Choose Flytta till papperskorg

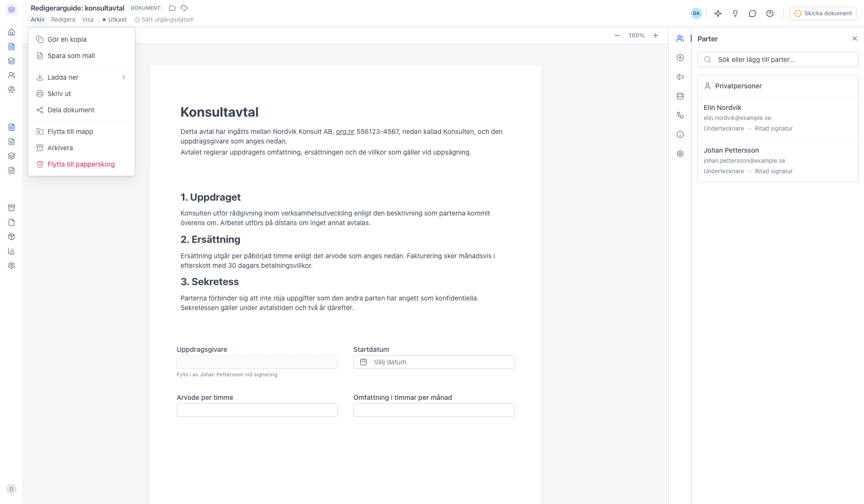[82, 164]
